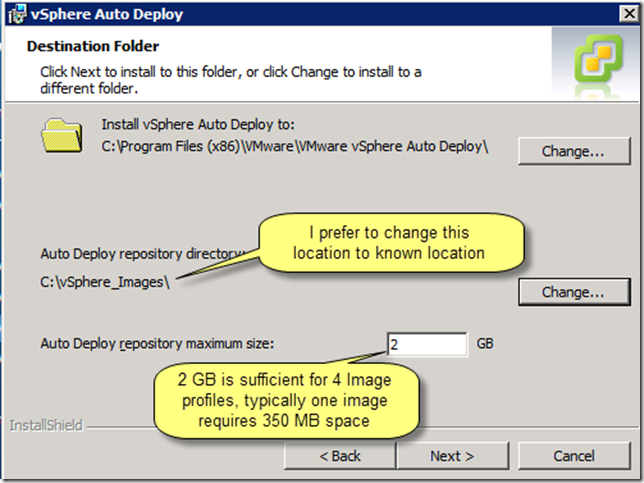Click the installer icon in title bar
The image size is (644, 483).
click(x=17, y=15)
